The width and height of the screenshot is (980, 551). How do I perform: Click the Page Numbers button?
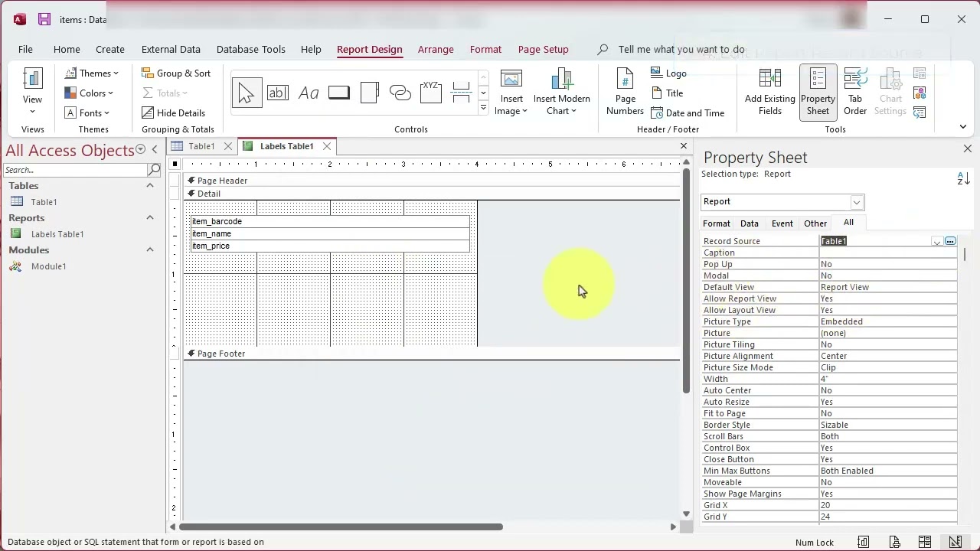tap(625, 92)
